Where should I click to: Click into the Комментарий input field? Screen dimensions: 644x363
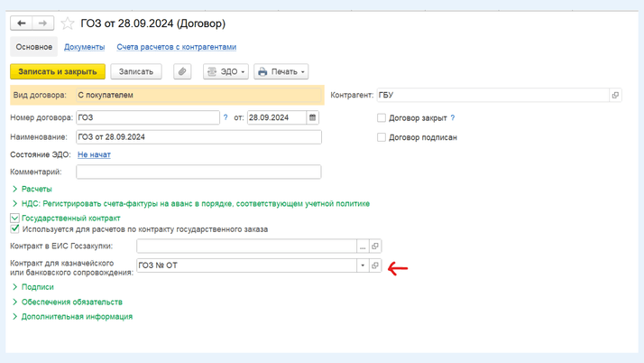pos(198,172)
